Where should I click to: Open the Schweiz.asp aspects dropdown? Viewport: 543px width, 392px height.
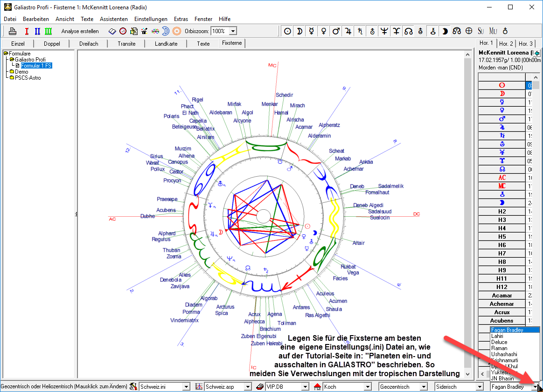(248, 386)
